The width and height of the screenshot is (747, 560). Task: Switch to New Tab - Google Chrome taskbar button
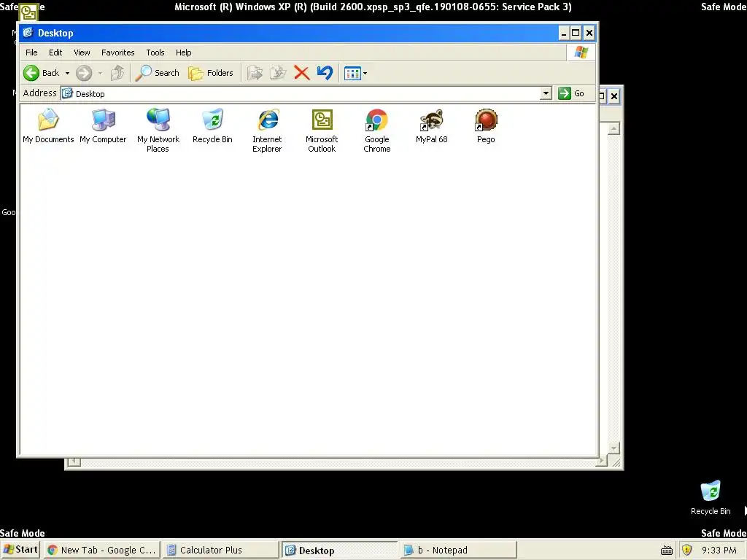[101, 550]
